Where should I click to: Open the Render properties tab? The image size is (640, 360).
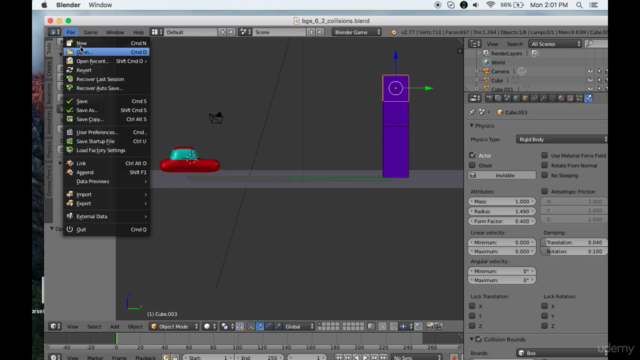489,98
